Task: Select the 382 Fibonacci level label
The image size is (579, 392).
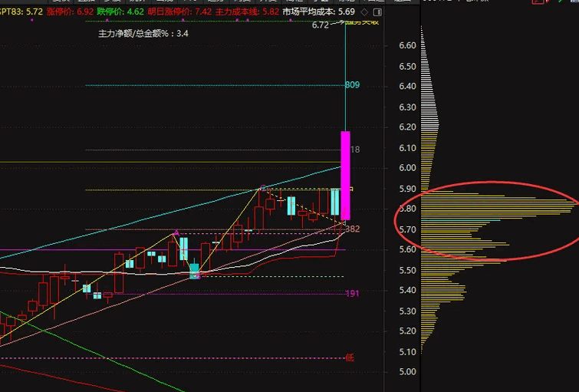Action: [352, 229]
